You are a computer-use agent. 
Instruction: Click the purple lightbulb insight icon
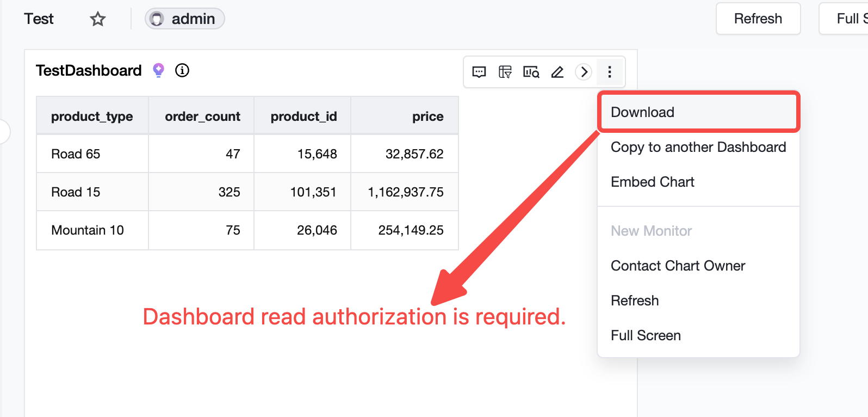tap(158, 70)
